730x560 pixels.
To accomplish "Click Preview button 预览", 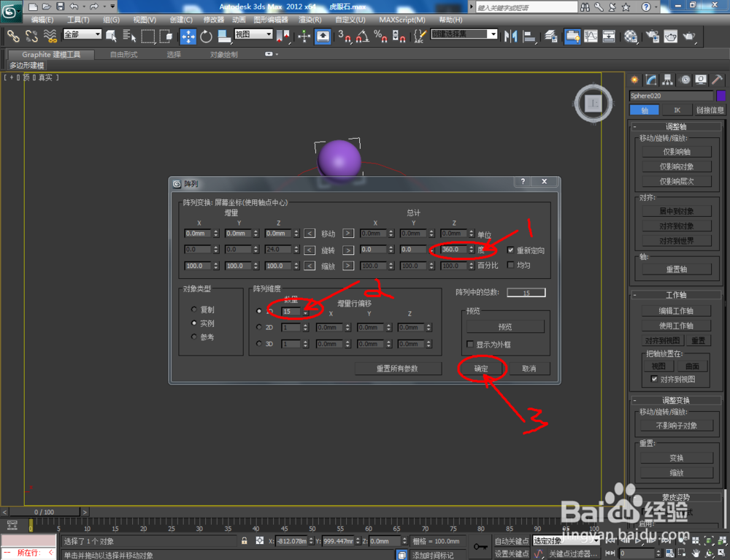I will (505, 327).
